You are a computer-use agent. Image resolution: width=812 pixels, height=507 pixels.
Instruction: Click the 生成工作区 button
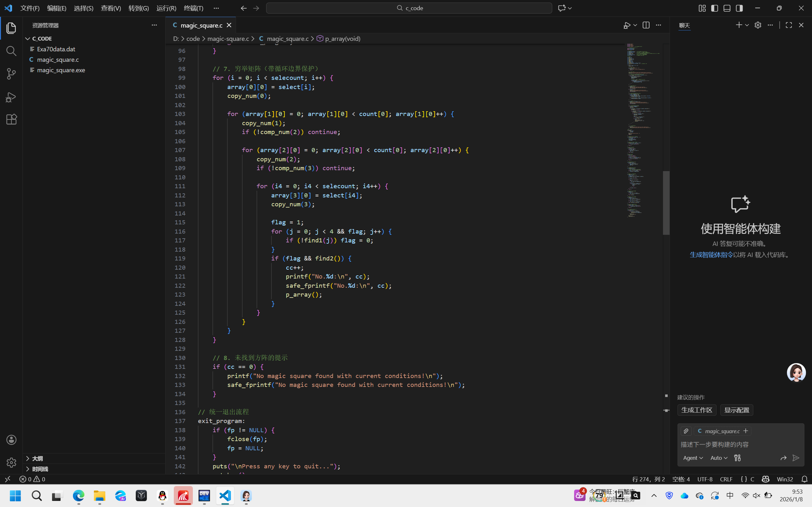(697, 410)
